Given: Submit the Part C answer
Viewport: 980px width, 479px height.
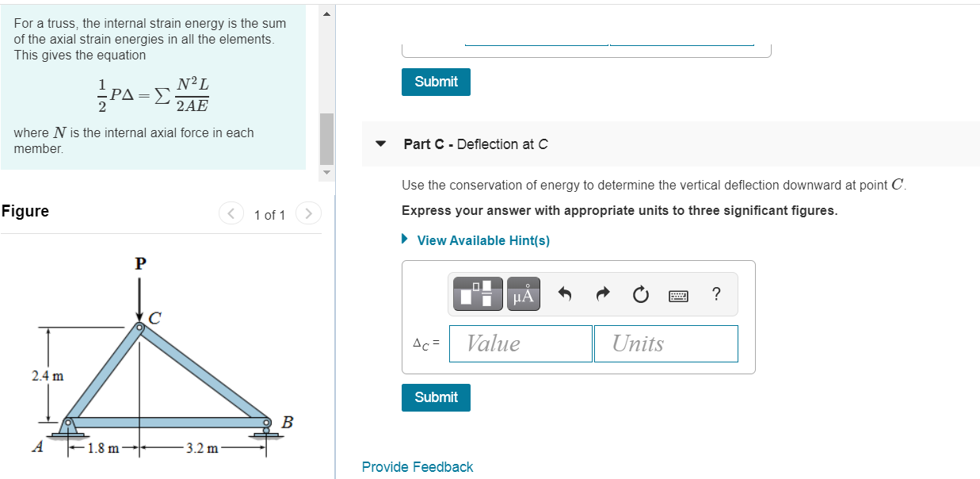Looking at the screenshot, I should pyautogui.click(x=436, y=397).
